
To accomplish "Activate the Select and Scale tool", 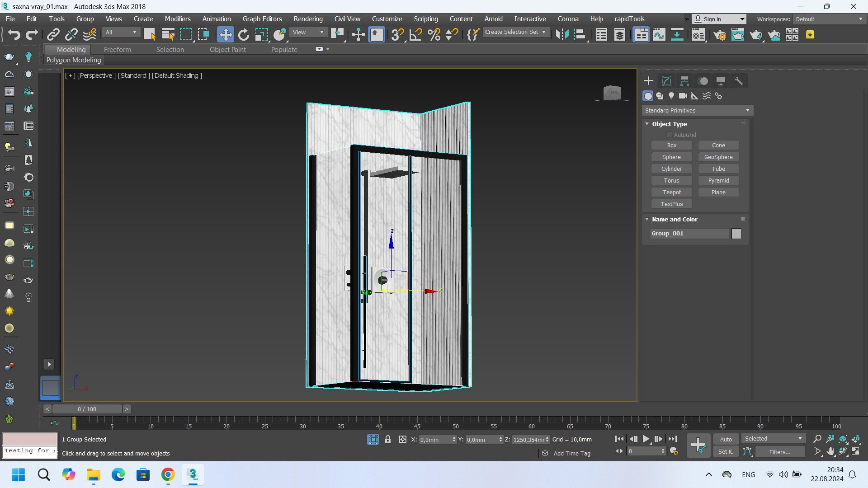I will 261,35.
